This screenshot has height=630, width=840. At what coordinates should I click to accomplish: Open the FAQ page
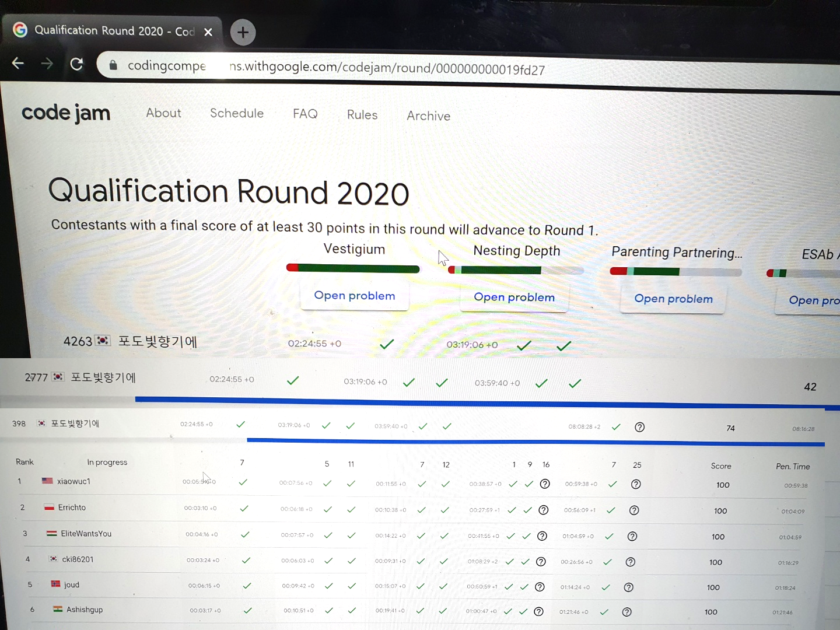(x=305, y=114)
